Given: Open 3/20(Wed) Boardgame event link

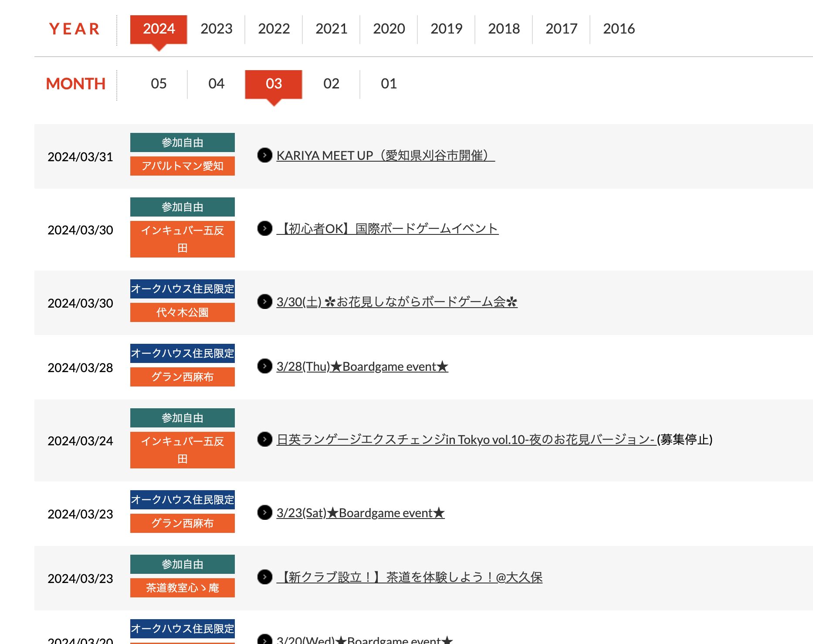Looking at the screenshot, I should (365, 640).
